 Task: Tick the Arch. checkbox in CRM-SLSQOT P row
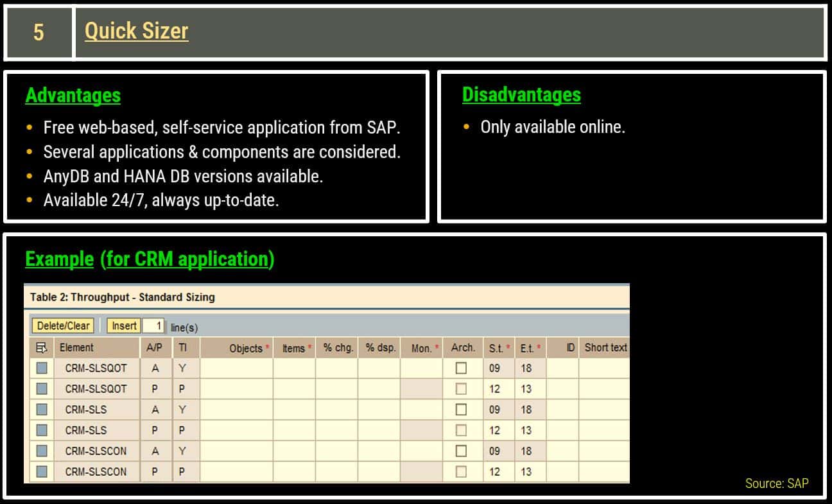pos(461,389)
